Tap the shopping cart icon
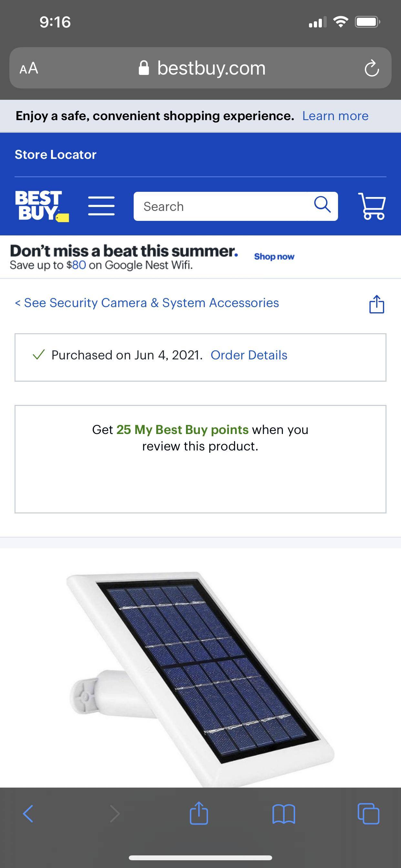The width and height of the screenshot is (401, 868). click(x=372, y=206)
